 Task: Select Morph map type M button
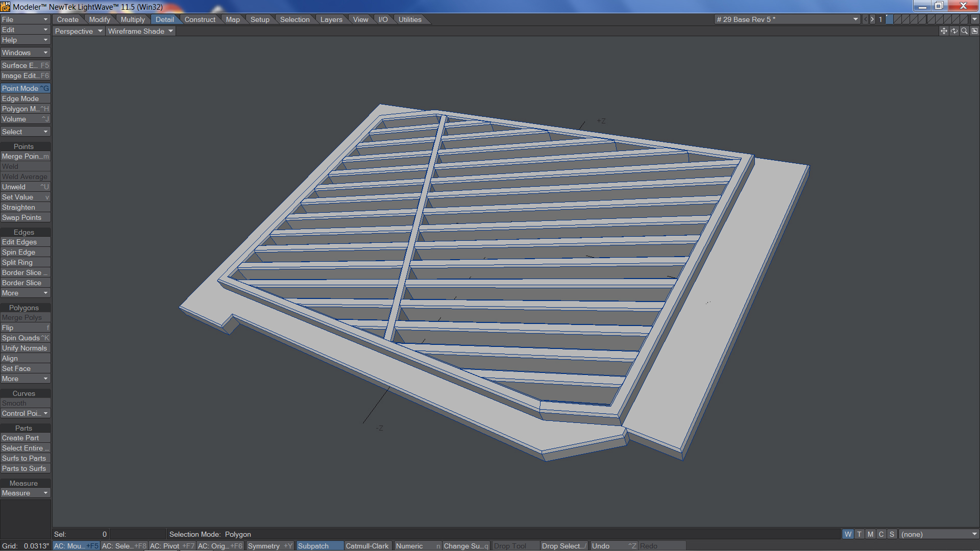(x=870, y=534)
